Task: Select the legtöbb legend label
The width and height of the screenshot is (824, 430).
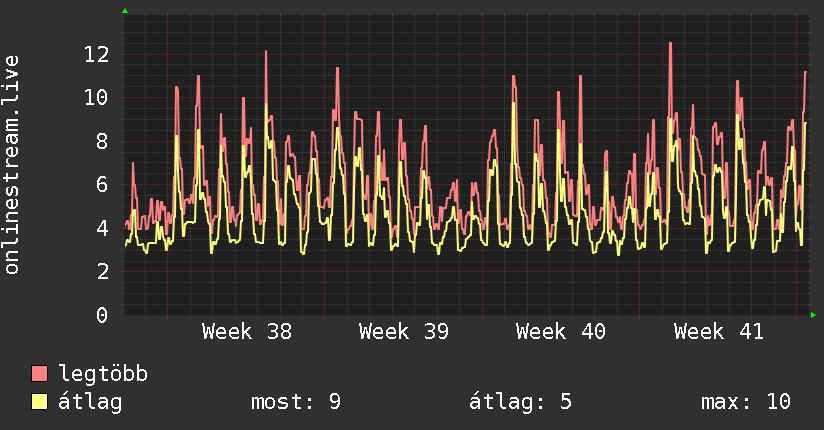Action: [x=103, y=373]
